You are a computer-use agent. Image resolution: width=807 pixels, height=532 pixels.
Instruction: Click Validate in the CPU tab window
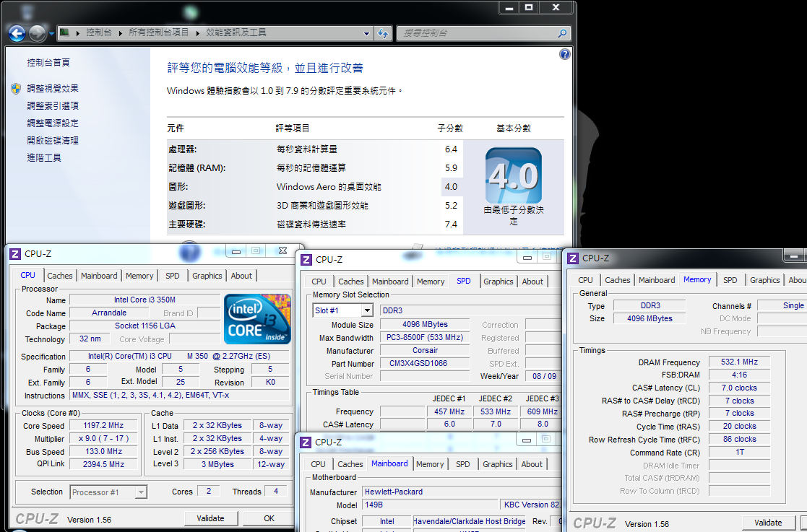coord(210,518)
